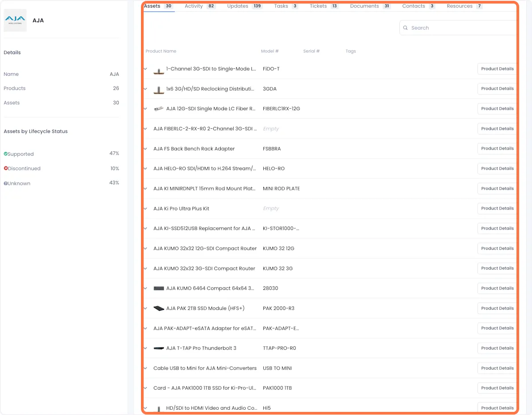Click the Products count row
This screenshot has height=415, width=532.
point(61,88)
